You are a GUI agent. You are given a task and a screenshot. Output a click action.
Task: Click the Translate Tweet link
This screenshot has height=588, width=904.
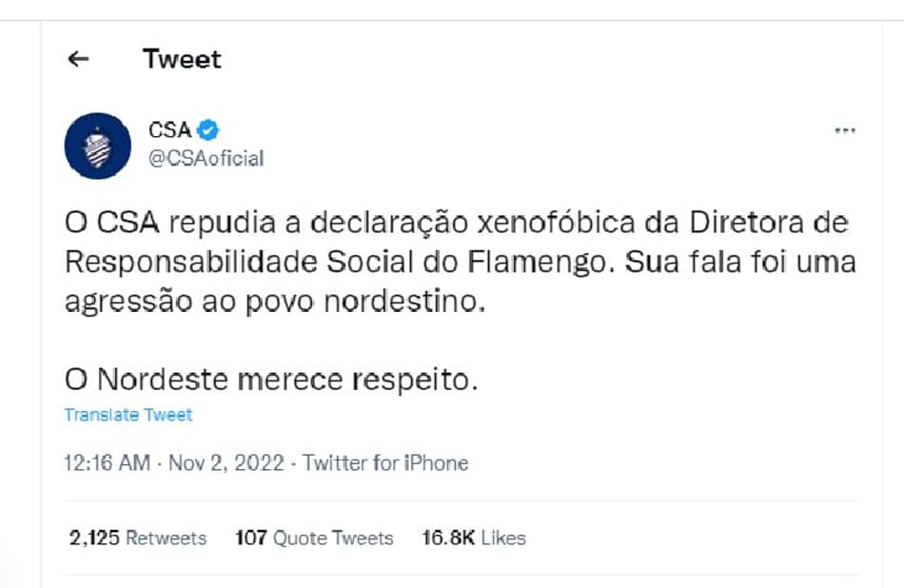click(x=128, y=415)
